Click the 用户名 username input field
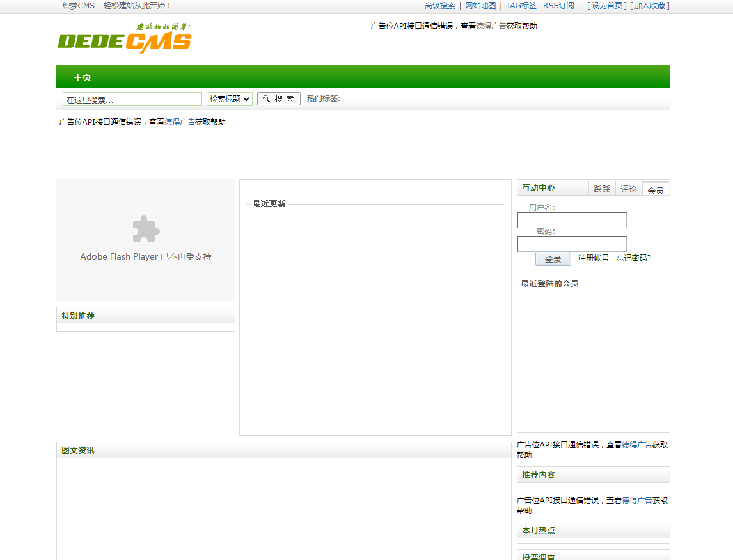 click(x=572, y=220)
